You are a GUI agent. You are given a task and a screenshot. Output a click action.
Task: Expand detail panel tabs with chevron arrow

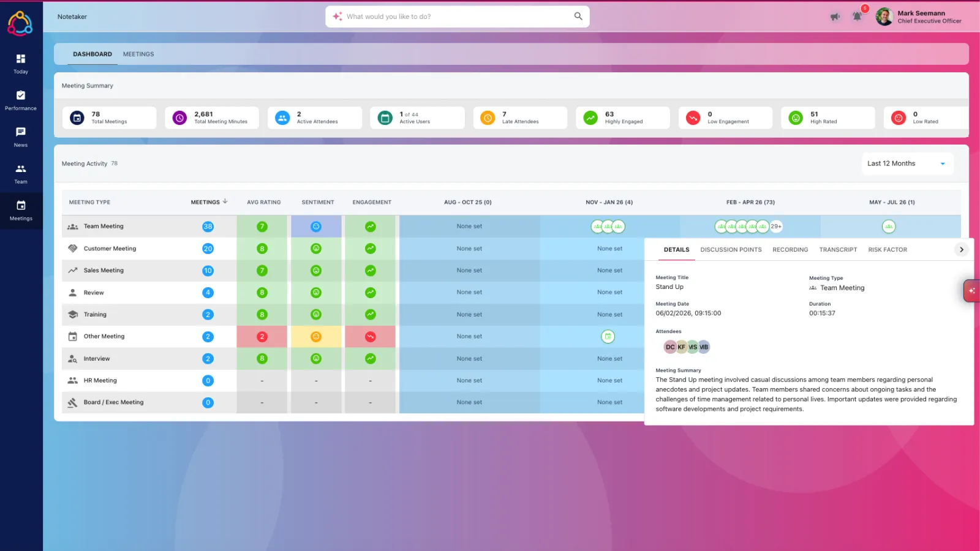pyautogui.click(x=962, y=250)
